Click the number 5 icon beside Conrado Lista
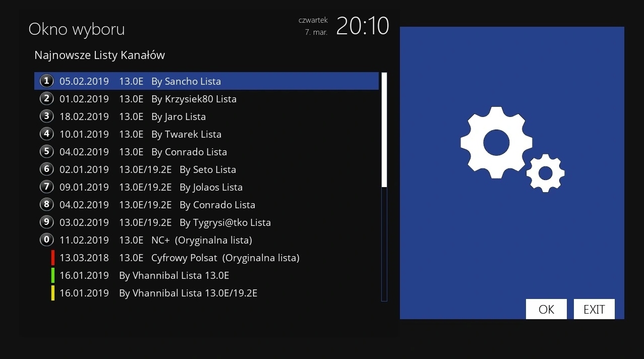The image size is (644, 359). [x=46, y=151]
